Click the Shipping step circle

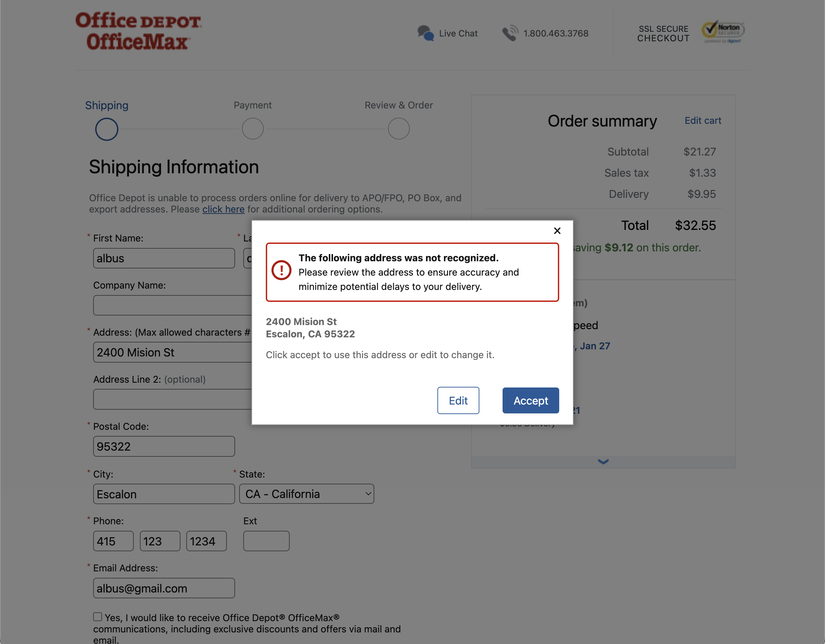[106, 129]
